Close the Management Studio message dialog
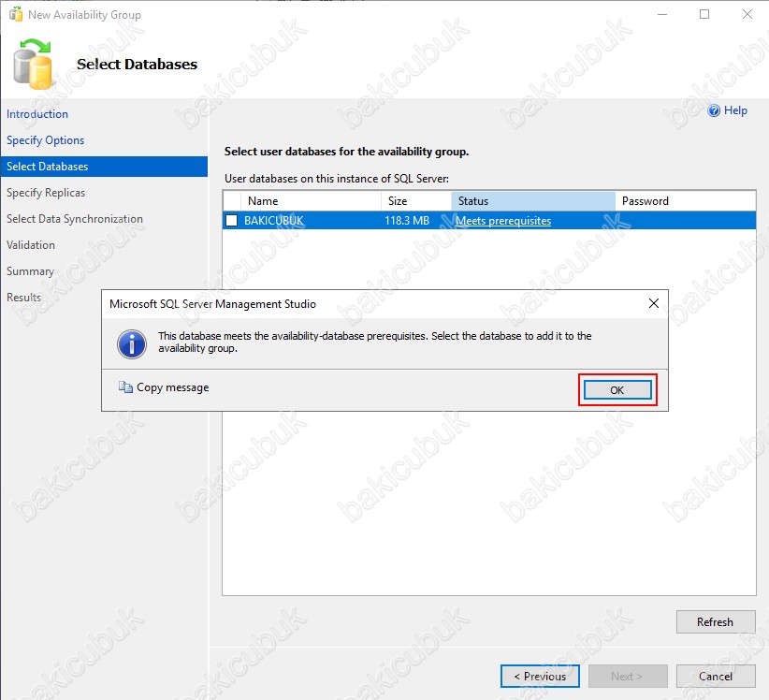Viewport: 769px width, 700px height. click(x=654, y=303)
